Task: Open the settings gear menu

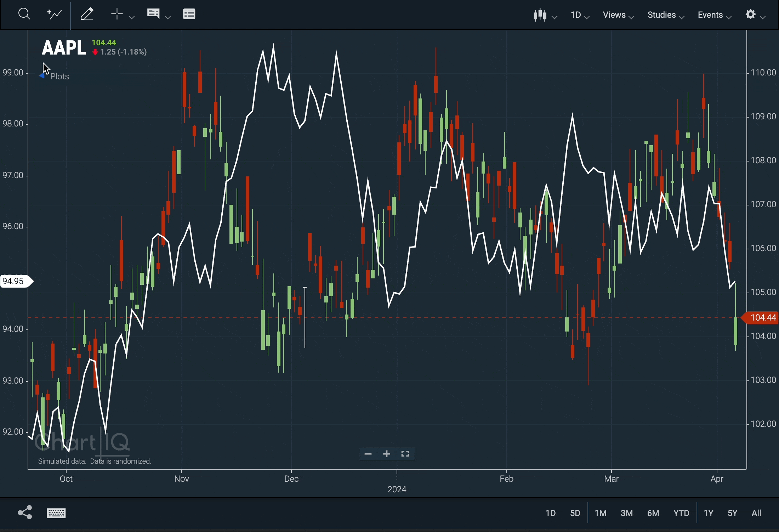Action: click(x=755, y=15)
